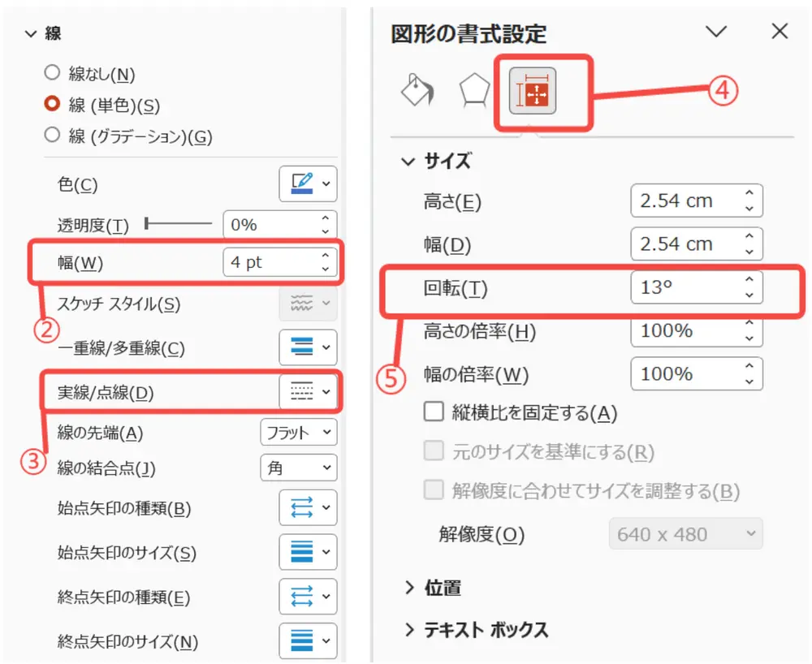
Task: Open the 終点矢印のサイズ dropdown
Action: [308, 640]
